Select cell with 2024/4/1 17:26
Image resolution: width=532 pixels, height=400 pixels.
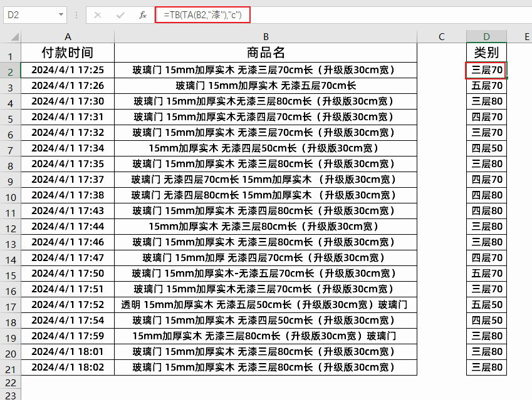[68, 86]
